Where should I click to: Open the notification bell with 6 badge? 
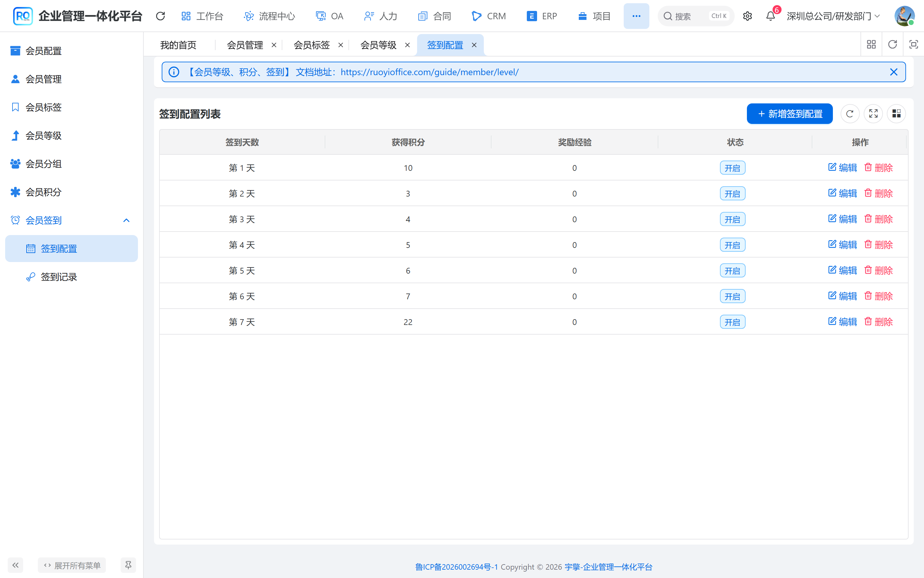pos(771,16)
